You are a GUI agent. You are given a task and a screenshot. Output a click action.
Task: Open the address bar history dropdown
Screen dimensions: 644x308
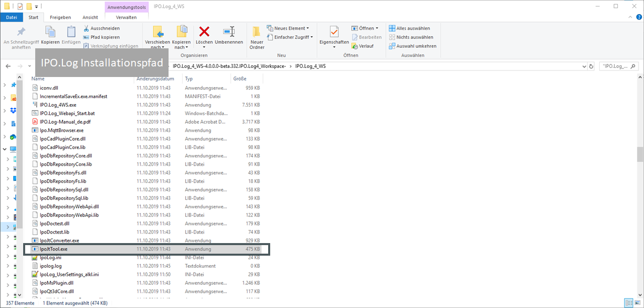(x=584, y=66)
